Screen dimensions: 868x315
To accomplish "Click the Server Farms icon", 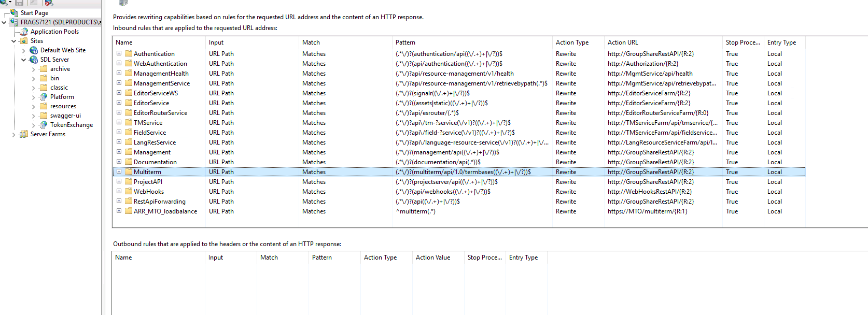I will (x=24, y=134).
